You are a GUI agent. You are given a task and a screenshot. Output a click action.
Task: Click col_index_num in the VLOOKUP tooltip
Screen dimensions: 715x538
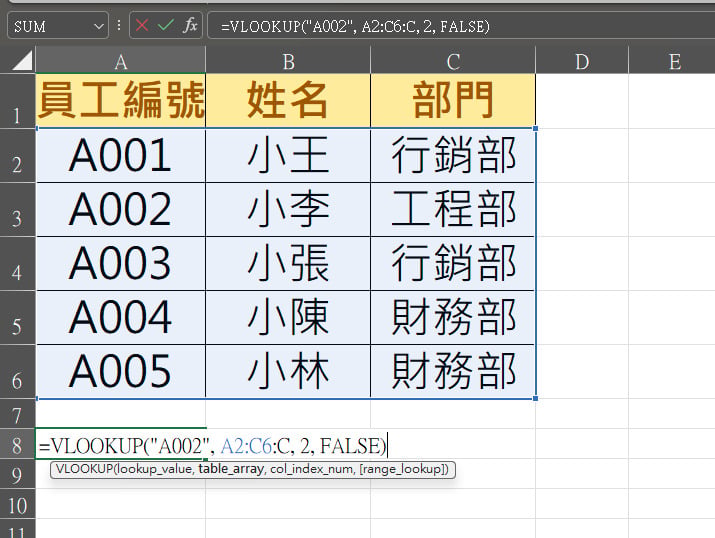(x=311, y=469)
